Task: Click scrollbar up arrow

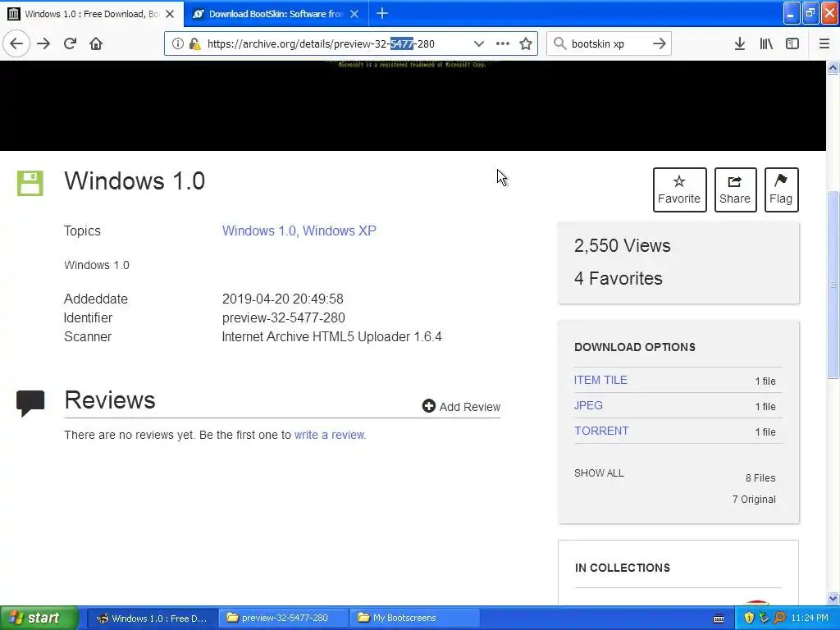Action: (x=833, y=67)
